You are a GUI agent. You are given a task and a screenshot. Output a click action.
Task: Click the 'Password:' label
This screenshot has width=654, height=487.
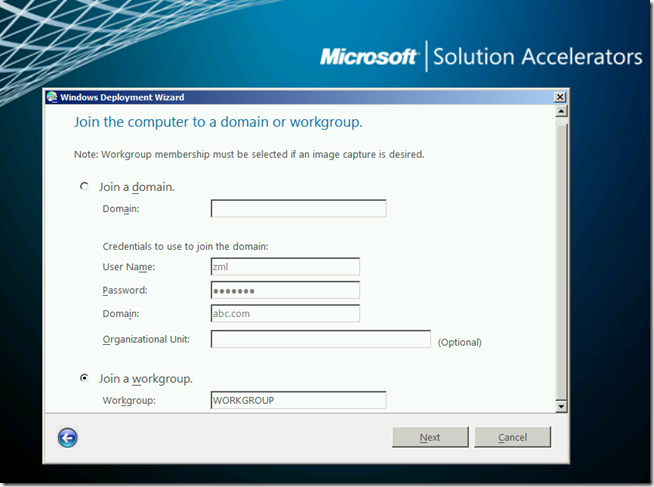pyautogui.click(x=125, y=290)
